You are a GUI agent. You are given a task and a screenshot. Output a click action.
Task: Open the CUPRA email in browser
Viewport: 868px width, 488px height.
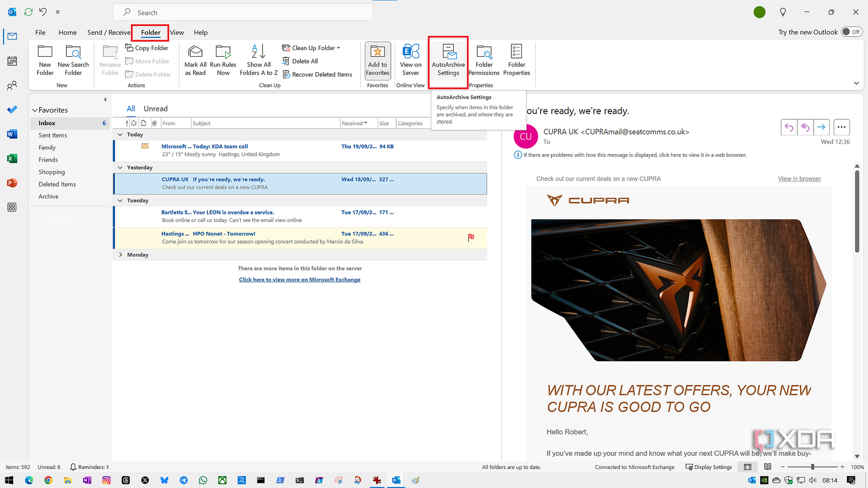tap(799, 178)
